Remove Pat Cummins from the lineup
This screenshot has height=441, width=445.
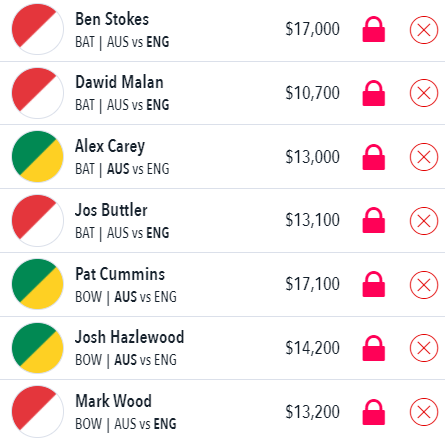click(x=424, y=285)
